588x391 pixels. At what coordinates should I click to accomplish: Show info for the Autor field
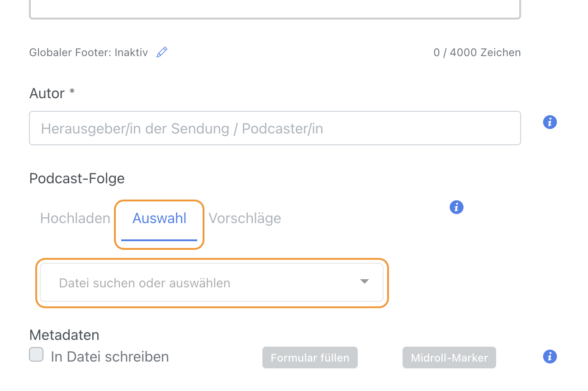(x=550, y=122)
